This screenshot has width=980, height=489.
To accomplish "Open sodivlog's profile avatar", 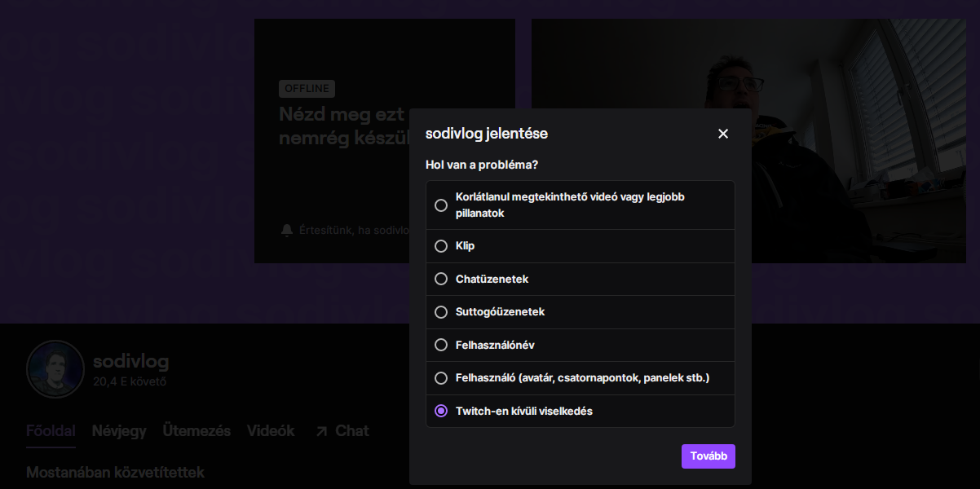I will point(55,369).
